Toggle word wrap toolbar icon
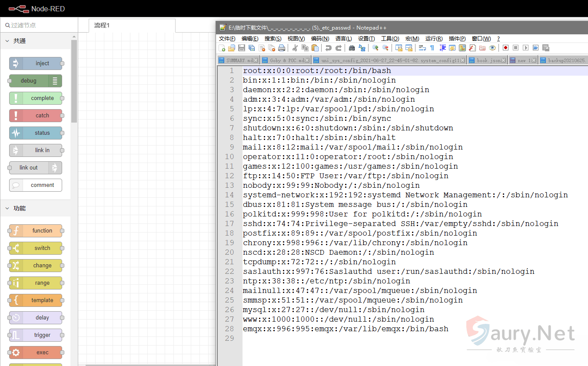The width and height of the screenshot is (588, 366). 422,48
